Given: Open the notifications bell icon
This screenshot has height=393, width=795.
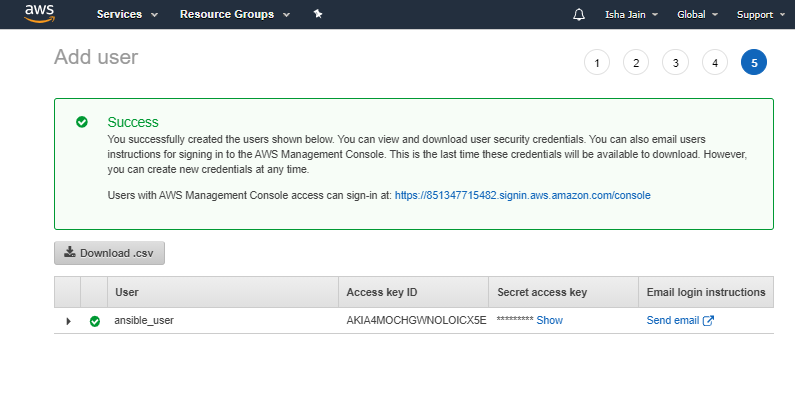Looking at the screenshot, I should coord(579,15).
